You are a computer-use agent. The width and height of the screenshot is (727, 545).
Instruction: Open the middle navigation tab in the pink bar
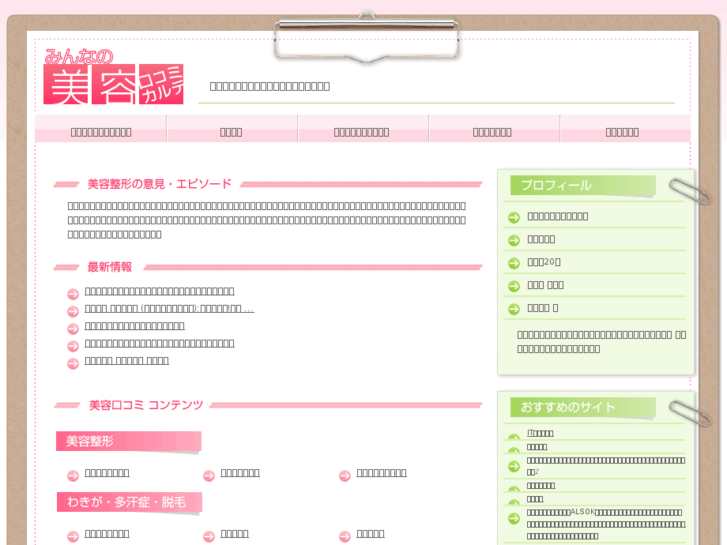pos(362,129)
